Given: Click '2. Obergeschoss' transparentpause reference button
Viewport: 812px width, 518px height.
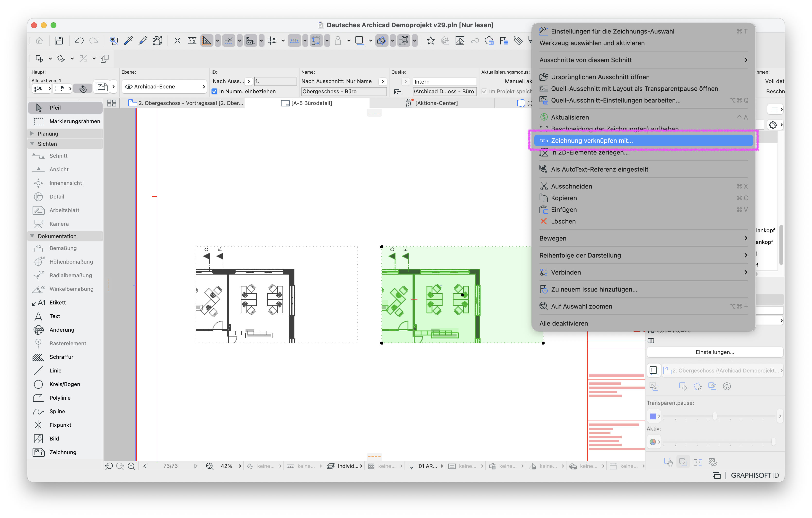Looking at the screenshot, I should point(723,370).
